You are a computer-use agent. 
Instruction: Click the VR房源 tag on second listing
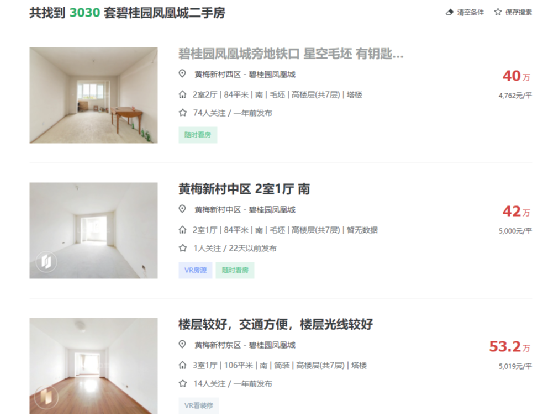[x=195, y=270]
